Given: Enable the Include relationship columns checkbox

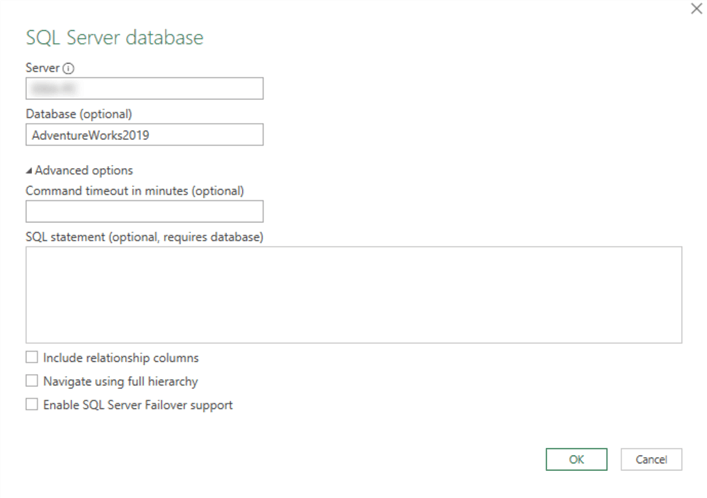Looking at the screenshot, I should [x=32, y=357].
